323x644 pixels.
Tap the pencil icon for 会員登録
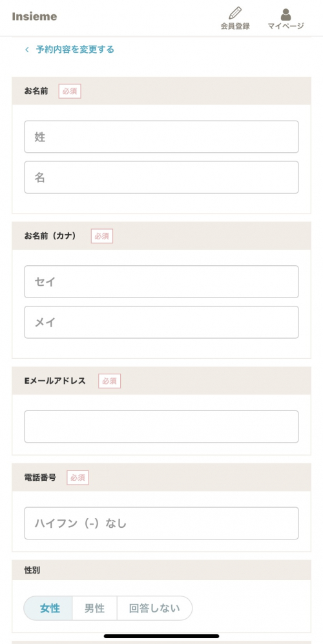235,13
